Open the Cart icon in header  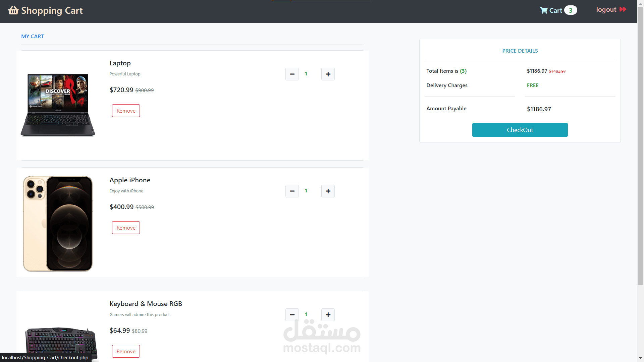[x=543, y=10]
